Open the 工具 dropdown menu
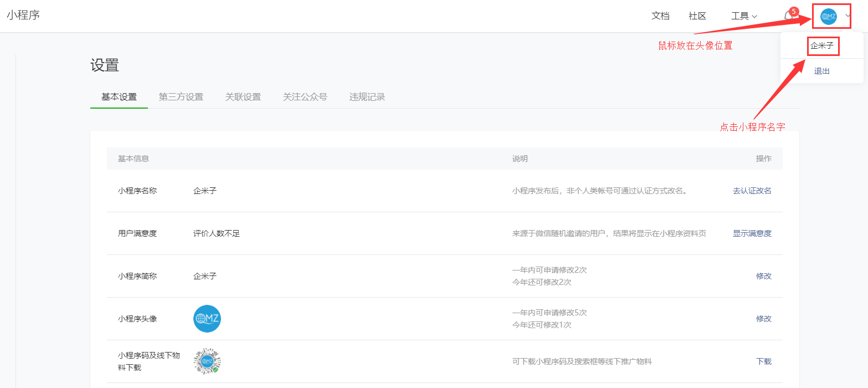The height and width of the screenshot is (388, 868). [744, 16]
